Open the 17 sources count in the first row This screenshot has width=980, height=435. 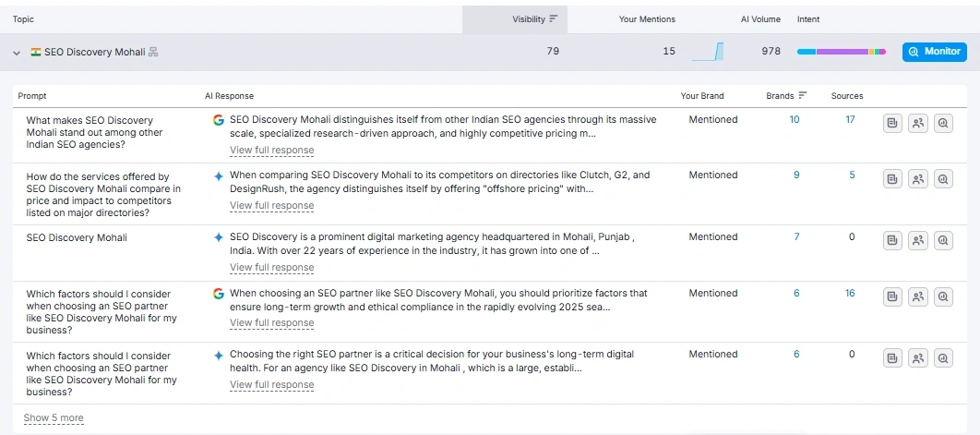(x=850, y=119)
